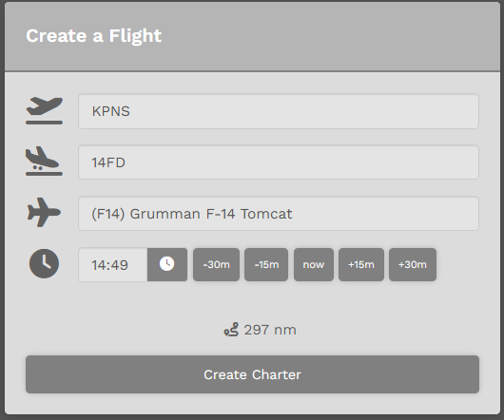Viewport: 504px width, 420px height.
Task: Click the aircraft type airplane icon
Action: click(x=44, y=212)
